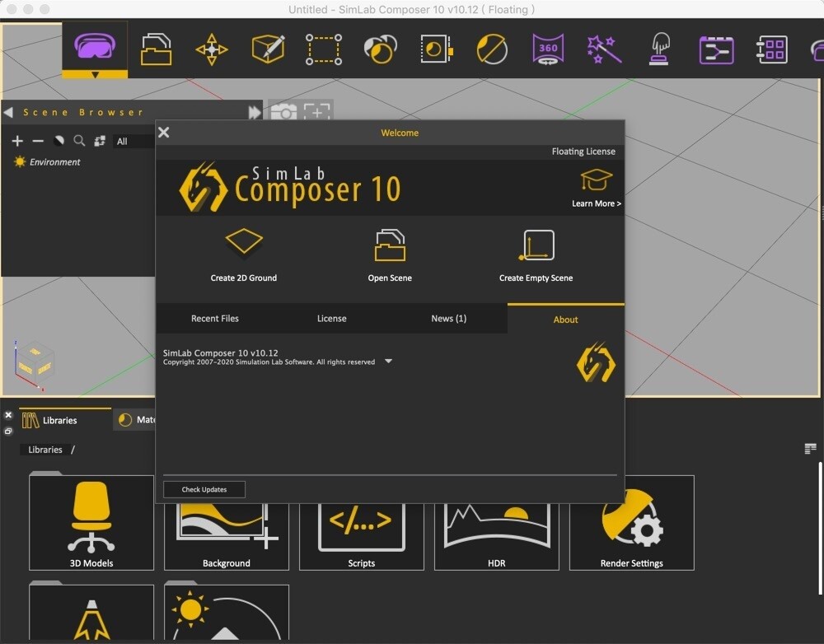Select the About tab
Viewport: 824px width, 644px height.
[565, 319]
